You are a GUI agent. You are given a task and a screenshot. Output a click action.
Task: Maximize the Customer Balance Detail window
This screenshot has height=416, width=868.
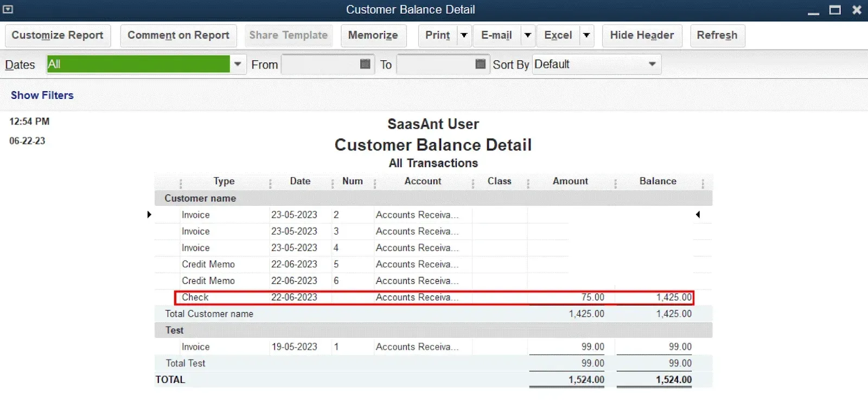[835, 10]
